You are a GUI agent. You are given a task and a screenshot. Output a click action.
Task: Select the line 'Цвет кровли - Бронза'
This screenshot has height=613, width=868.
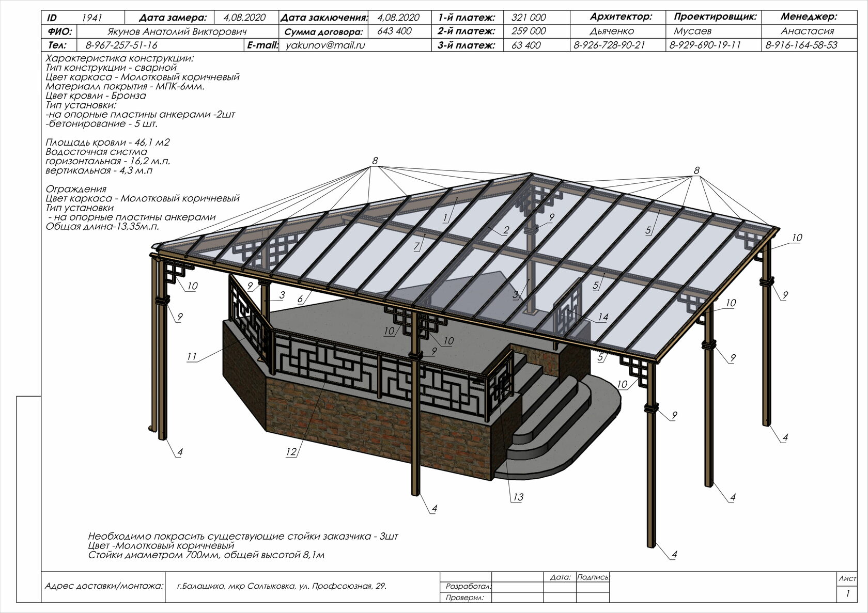click(x=96, y=96)
